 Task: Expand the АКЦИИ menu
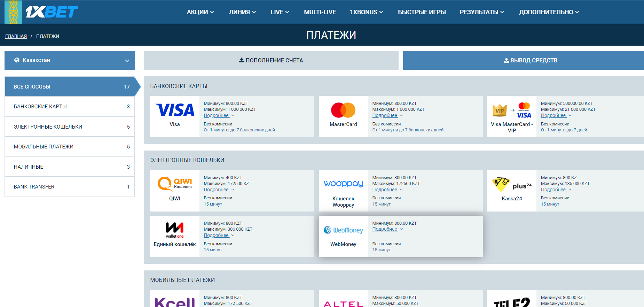point(200,12)
